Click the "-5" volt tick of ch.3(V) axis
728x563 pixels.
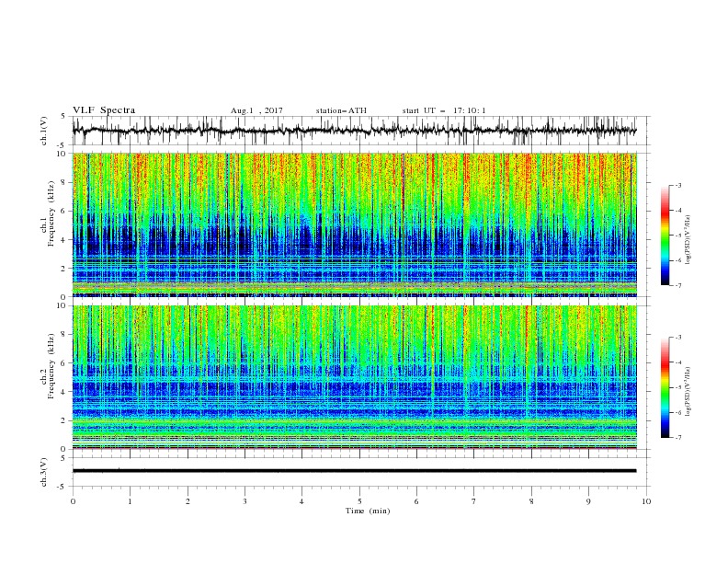pyautogui.click(x=62, y=487)
